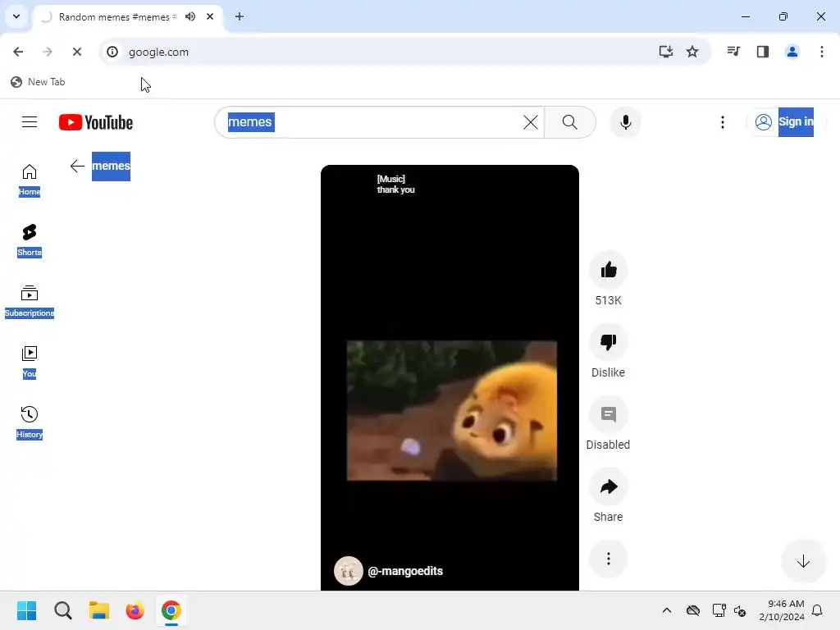The height and width of the screenshot is (630, 840).
Task: Go to the YouTube logo homepage
Action: tap(96, 122)
